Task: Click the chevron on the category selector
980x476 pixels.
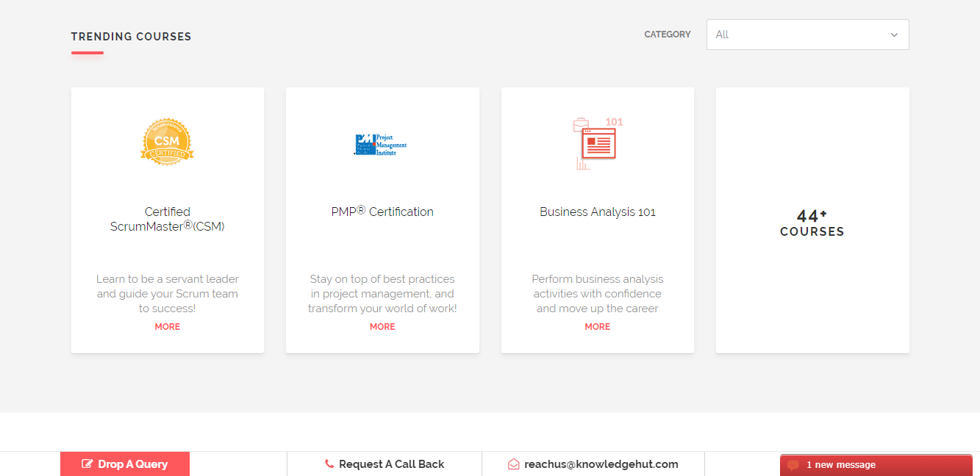Action: point(894,35)
